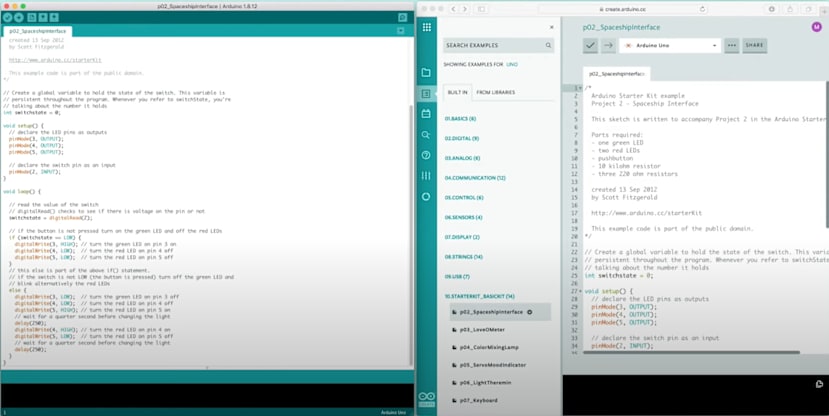Click the SHARE button

pos(754,45)
